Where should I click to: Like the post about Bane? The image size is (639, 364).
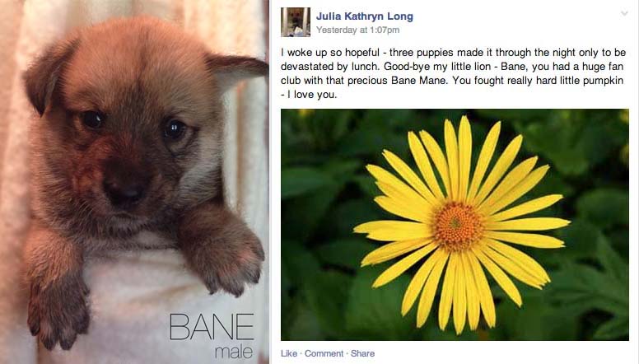click(x=289, y=353)
